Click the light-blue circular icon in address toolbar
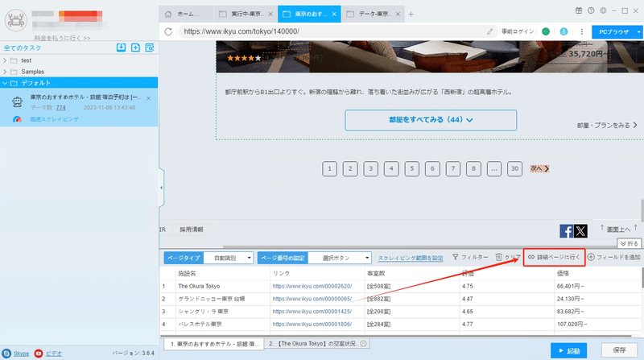The height and width of the screenshot is (360, 644). (x=563, y=31)
